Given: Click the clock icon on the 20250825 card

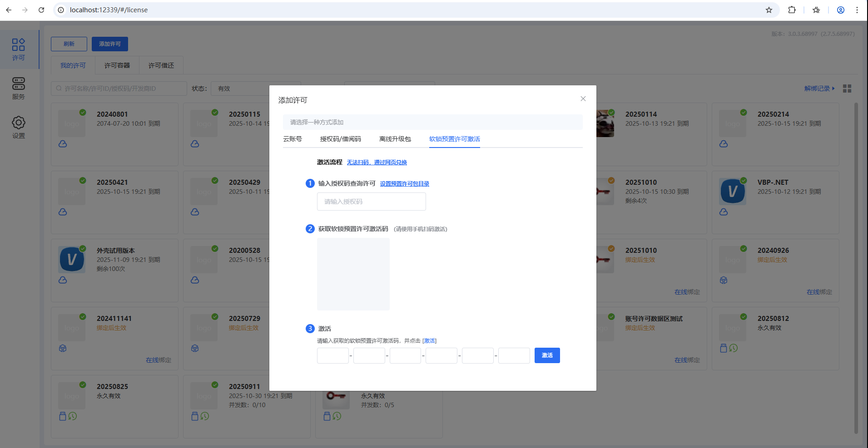Looking at the screenshot, I should (73, 416).
